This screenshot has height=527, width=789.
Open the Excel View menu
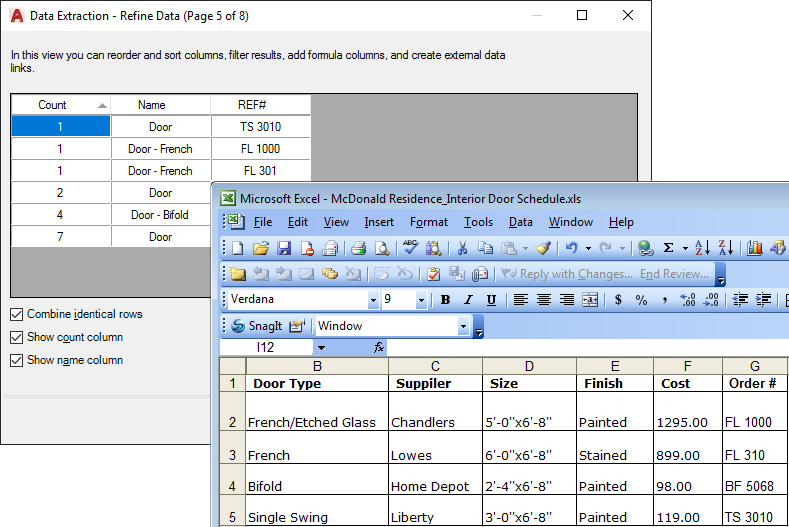click(x=336, y=222)
